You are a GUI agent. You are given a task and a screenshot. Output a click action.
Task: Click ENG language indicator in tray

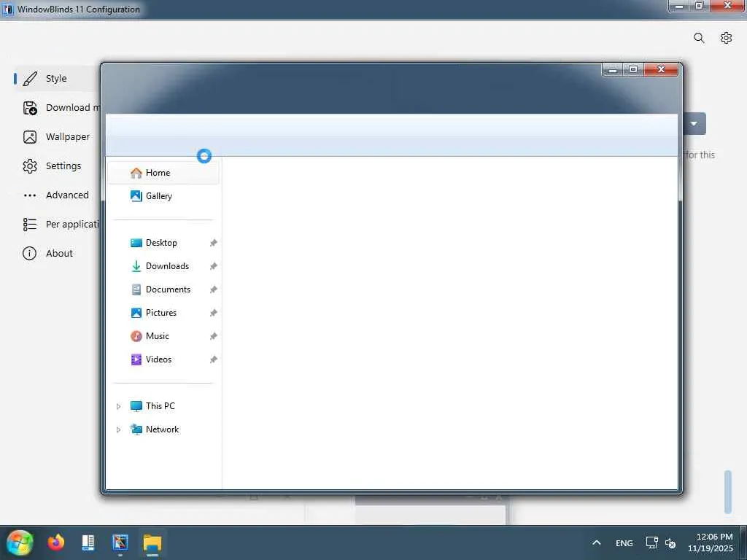(x=624, y=542)
